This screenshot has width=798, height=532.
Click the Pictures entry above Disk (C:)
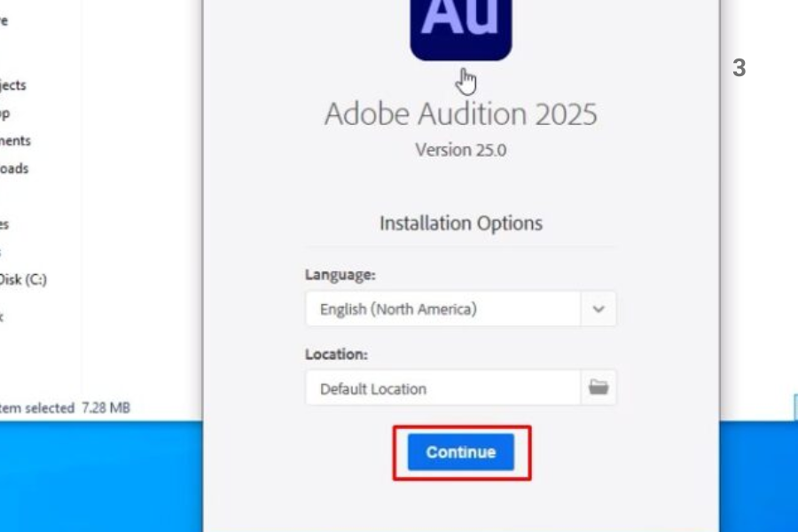(x=4, y=224)
